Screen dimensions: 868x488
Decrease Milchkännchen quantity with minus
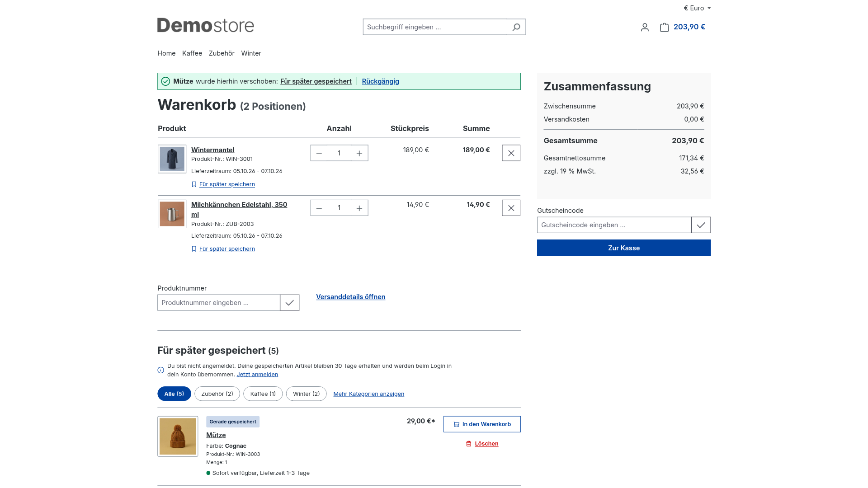click(319, 208)
